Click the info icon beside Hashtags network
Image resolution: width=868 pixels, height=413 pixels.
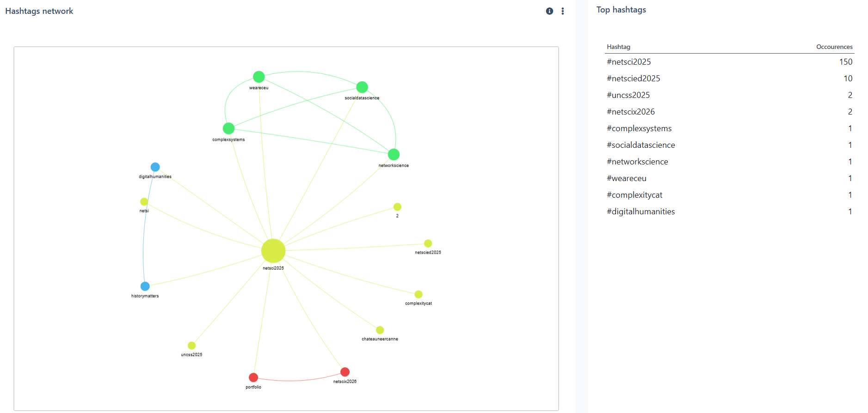point(549,11)
